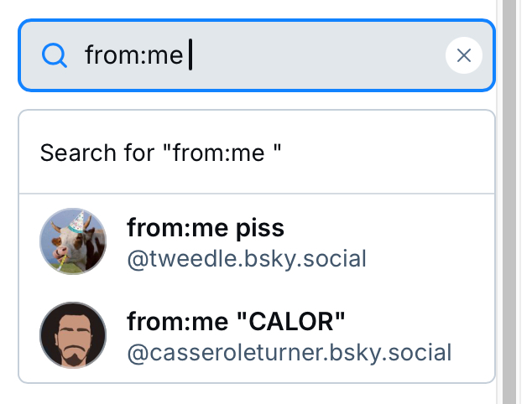Screen dimensions: 532x404
Task: Open the "from:me piss" display name
Action: pyautogui.click(x=206, y=228)
